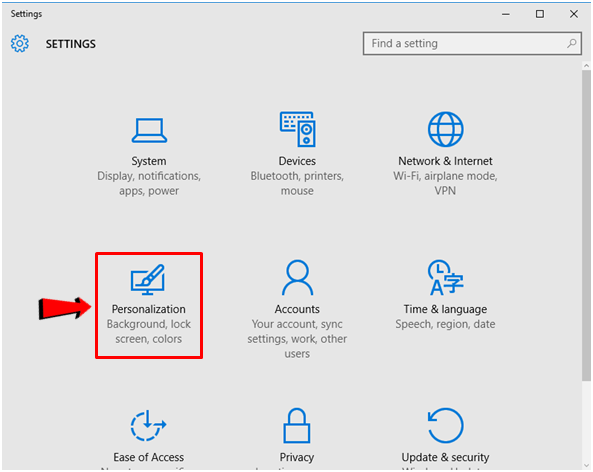Click 'Your account, sync settings' description

click(297, 339)
